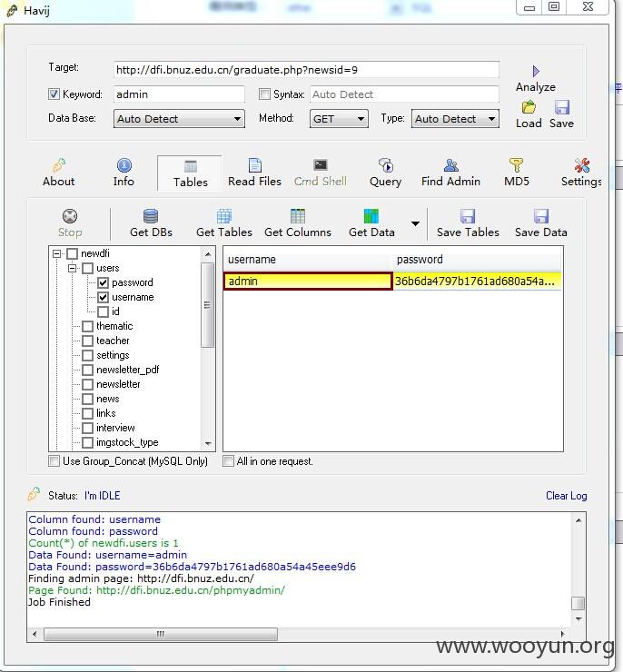Open the Find Admin tab
This screenshot has width=623, height=672.
coord(450,173)
